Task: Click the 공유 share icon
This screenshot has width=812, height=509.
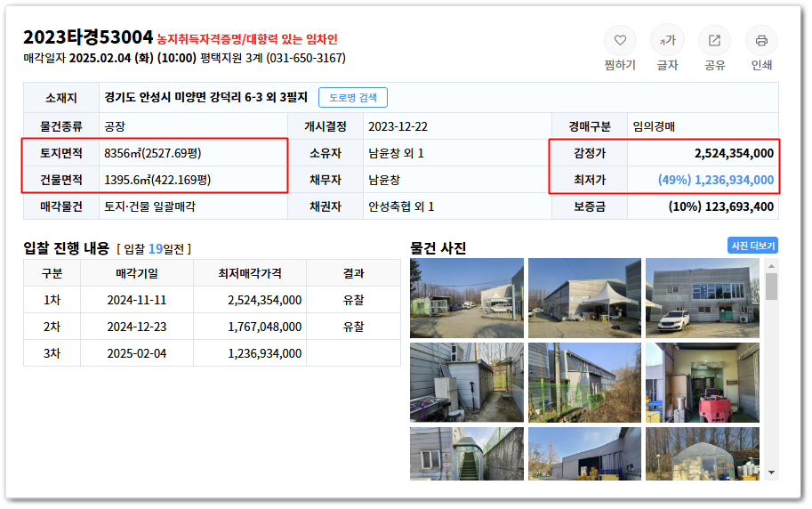Action: [715, 40]
